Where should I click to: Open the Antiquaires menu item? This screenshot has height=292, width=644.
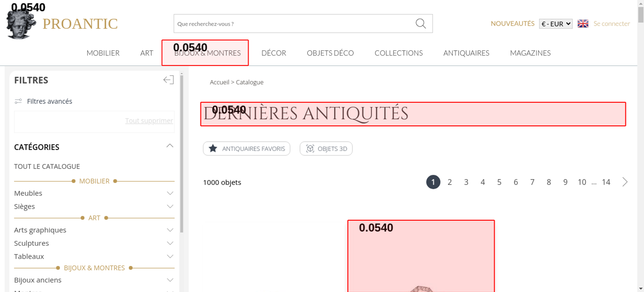(x=466, y=53)
